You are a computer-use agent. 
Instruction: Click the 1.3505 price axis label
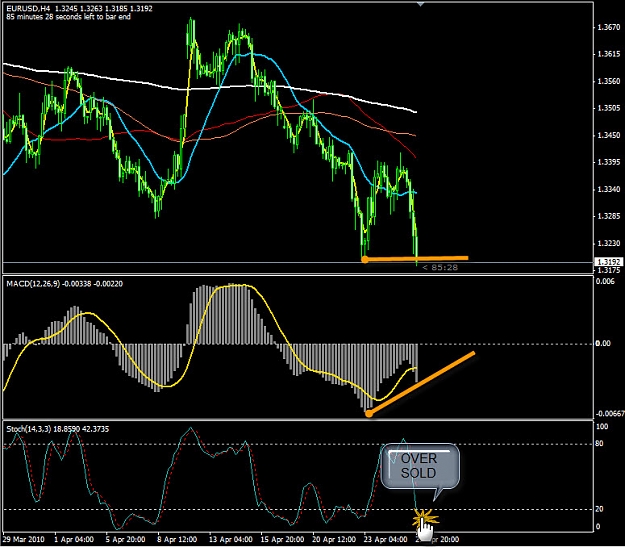click(609, 108)
